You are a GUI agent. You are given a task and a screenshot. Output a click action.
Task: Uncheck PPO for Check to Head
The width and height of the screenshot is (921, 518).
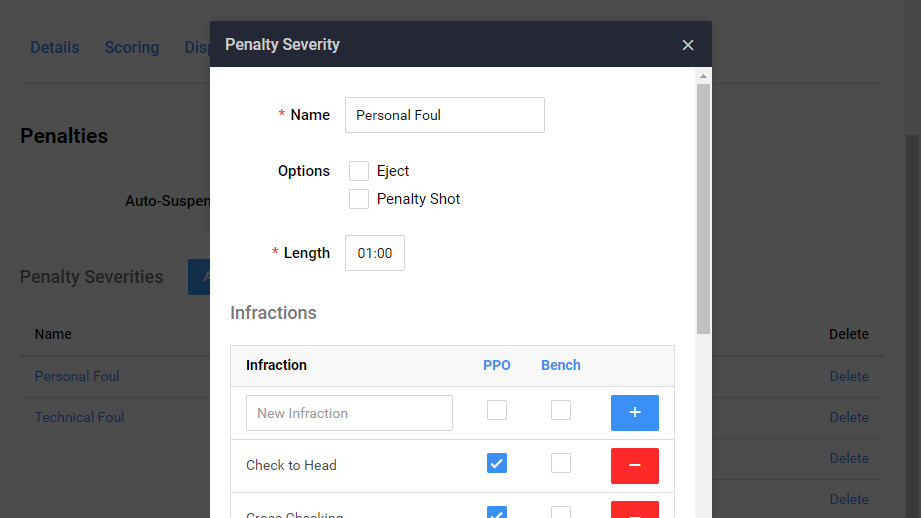(497, 463)
